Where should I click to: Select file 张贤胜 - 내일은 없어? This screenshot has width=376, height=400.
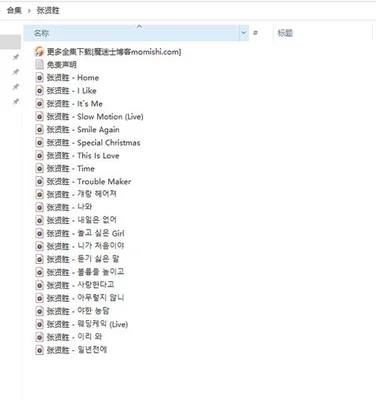[82, 220]
